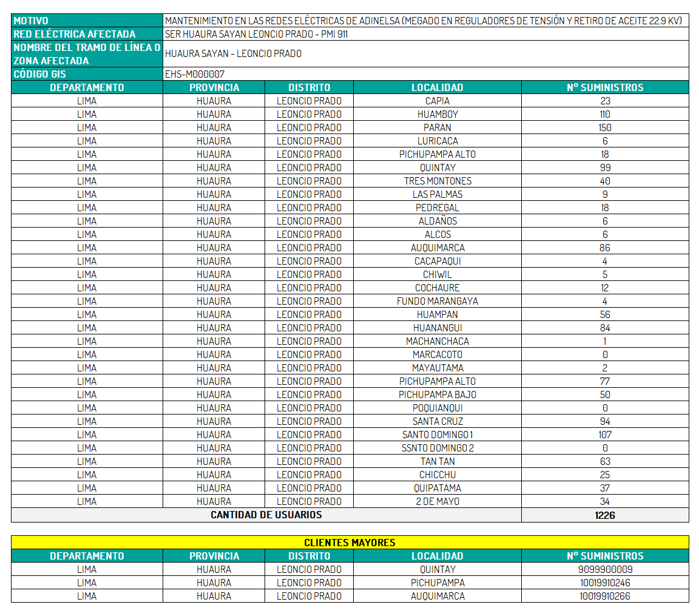Image resolution: width=699 pixels, height=616 pixels.
Task: Select the 2 DE MAYO locality cell
Action: (437, 501)
